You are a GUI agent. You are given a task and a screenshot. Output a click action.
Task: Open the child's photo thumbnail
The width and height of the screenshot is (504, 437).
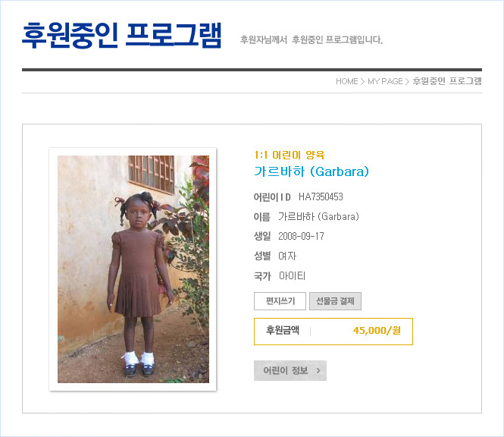pos(133,269)
